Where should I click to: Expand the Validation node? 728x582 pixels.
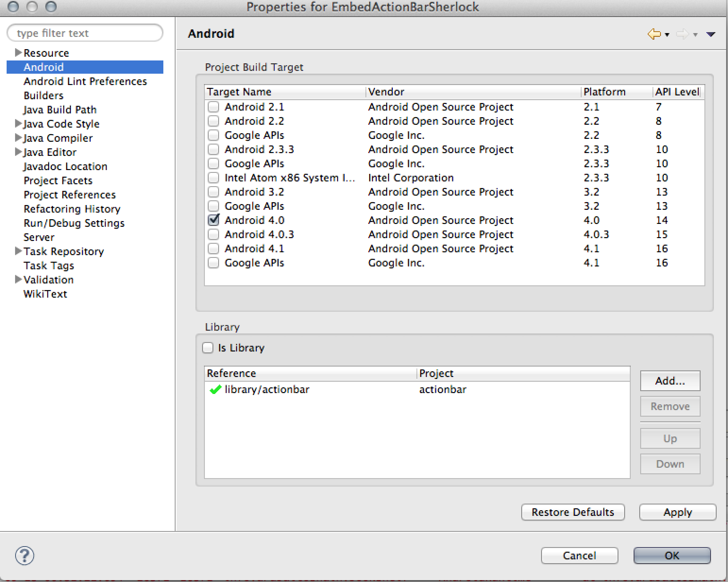[18, 279]
